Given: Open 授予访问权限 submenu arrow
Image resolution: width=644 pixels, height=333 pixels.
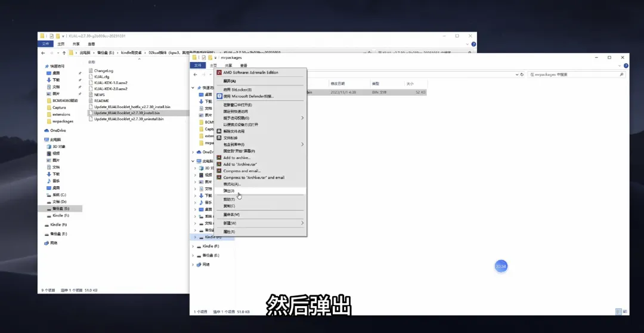Looking at the screenshot, I should [x=302, y=118].
